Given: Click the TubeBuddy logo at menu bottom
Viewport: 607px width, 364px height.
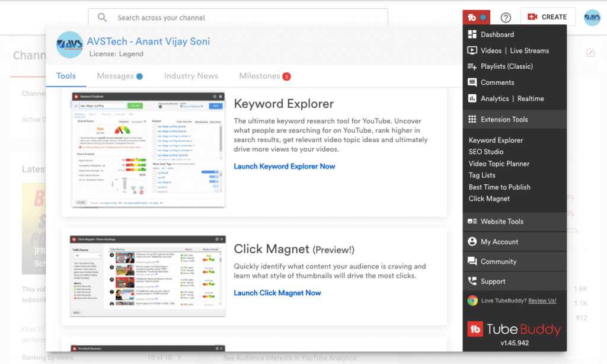Looking at the screenshot, I should point(514,330).
